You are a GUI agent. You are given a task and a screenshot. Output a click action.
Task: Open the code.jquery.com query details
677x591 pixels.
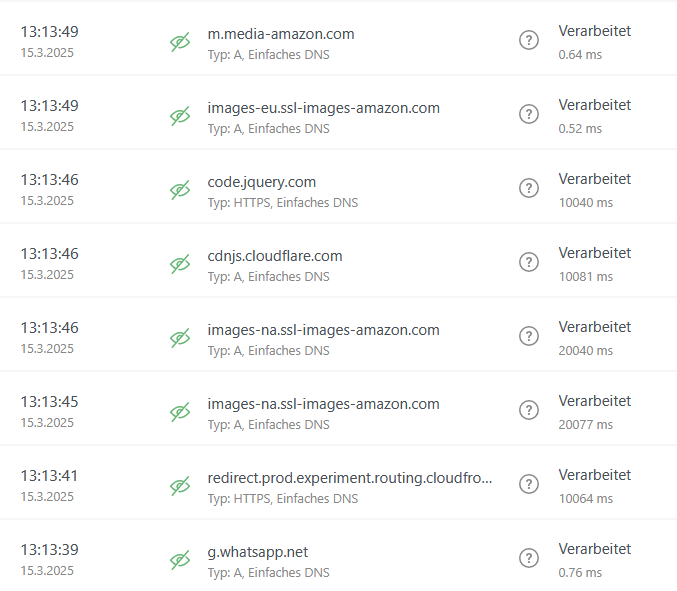click(262, 182)
